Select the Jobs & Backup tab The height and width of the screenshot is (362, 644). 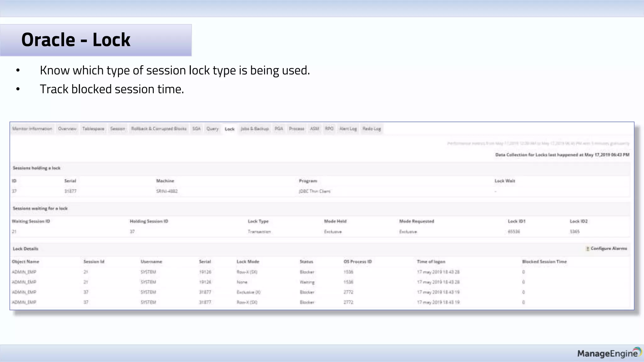[x=254, y=129]
